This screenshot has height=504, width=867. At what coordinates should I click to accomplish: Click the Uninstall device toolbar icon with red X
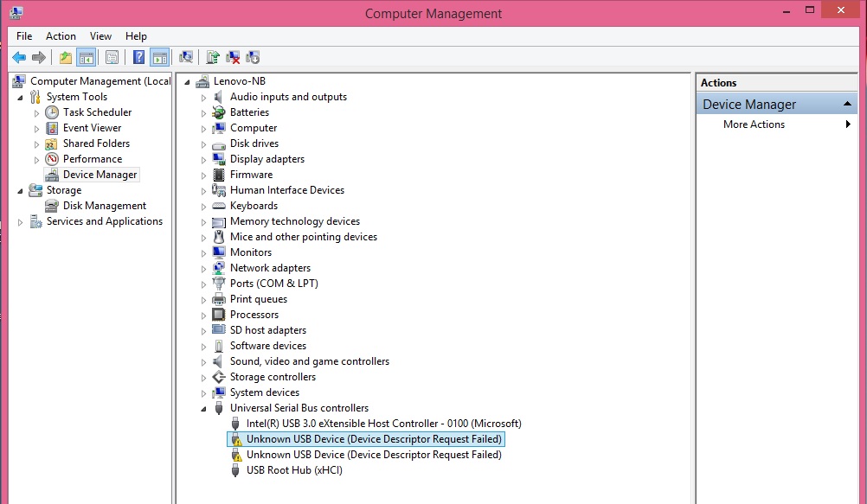pyautogui.click(x=233, y=57)
